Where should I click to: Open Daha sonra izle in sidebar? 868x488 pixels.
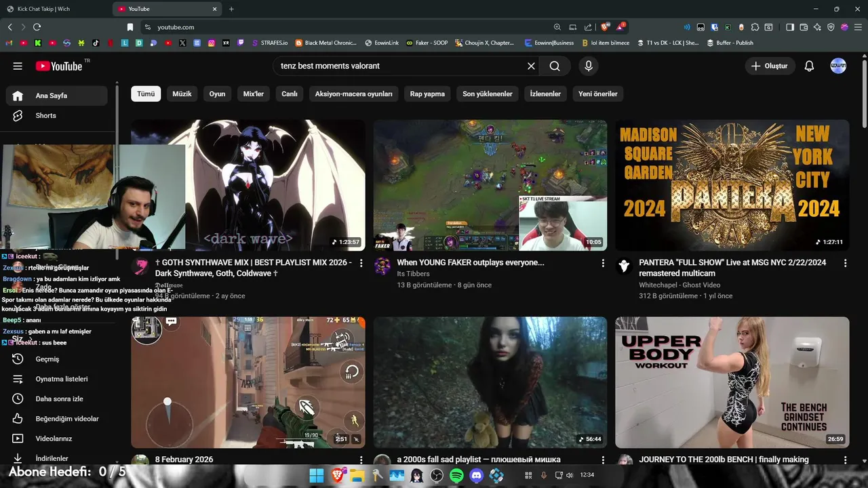[57, 399]
